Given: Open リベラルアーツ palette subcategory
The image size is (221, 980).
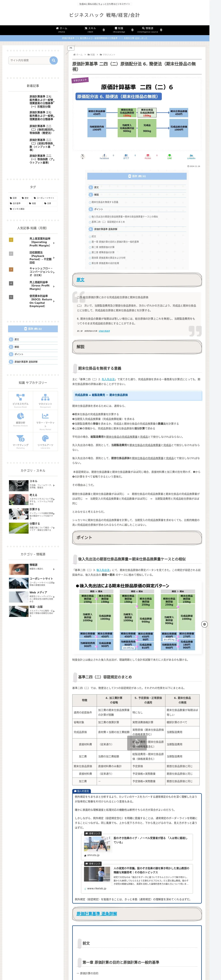Looking at the screenshot, I should pyautogui.click(x=45, y=442).
